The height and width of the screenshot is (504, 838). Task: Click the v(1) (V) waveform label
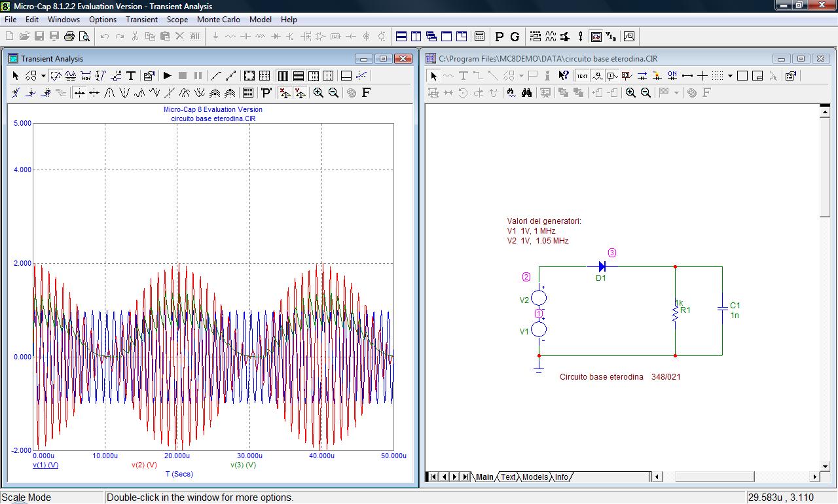click(45, 465)
